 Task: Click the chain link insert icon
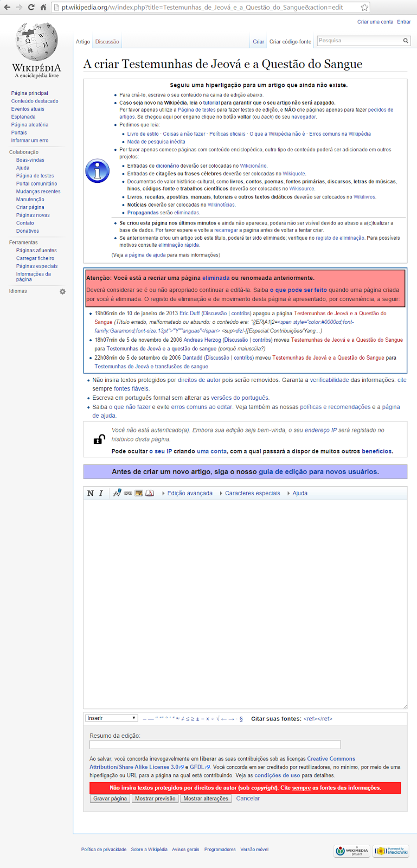click(x=128, y=493)
